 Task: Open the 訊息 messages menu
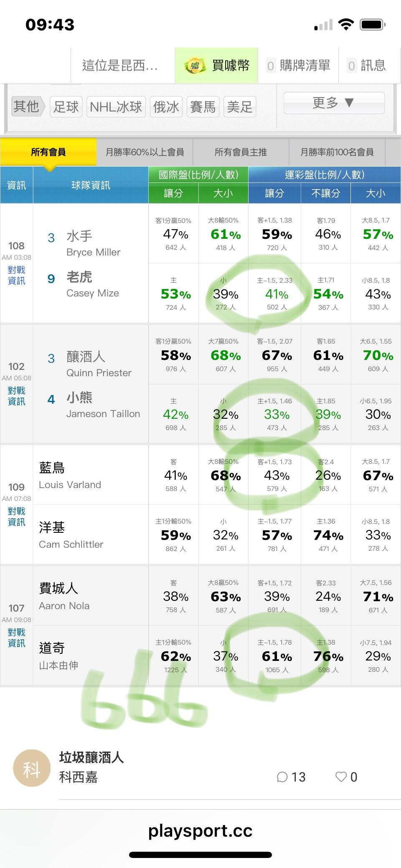pos(367,66)
